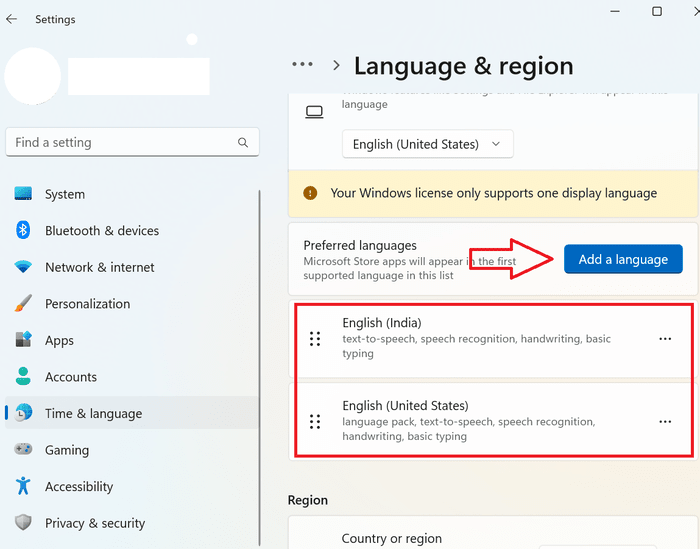Click the search magnifier icon
700x549 pixels.
pyautogui.click(x=243, y=142)
